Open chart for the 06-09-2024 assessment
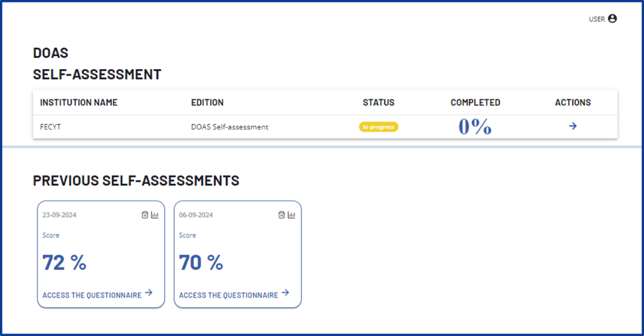644x336 pixels. (291, 215)
